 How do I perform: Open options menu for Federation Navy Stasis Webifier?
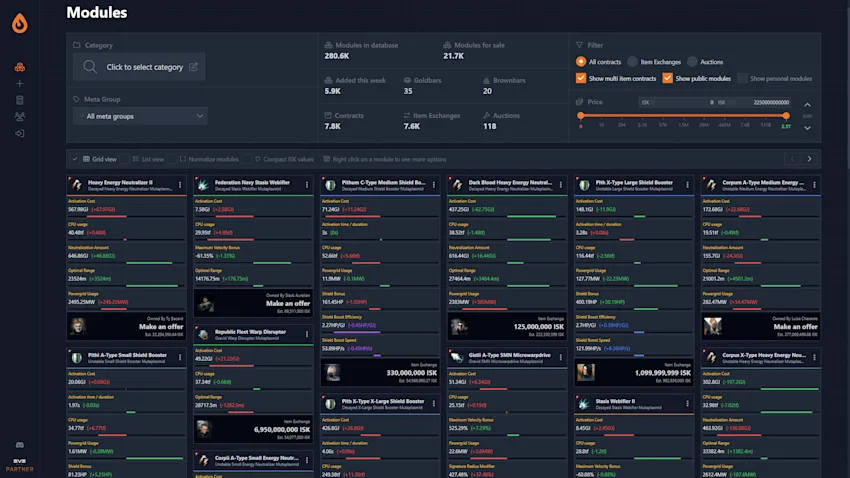(x=307, y=185)
